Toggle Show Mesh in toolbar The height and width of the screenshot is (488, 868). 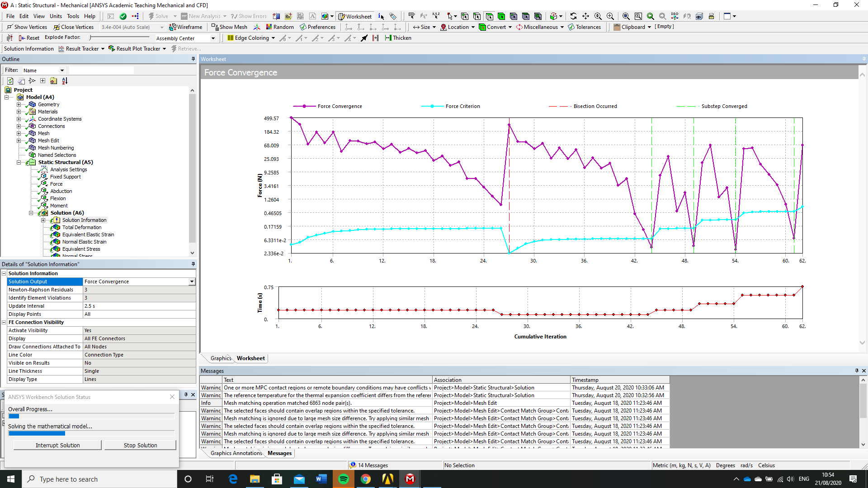point(229,27)
